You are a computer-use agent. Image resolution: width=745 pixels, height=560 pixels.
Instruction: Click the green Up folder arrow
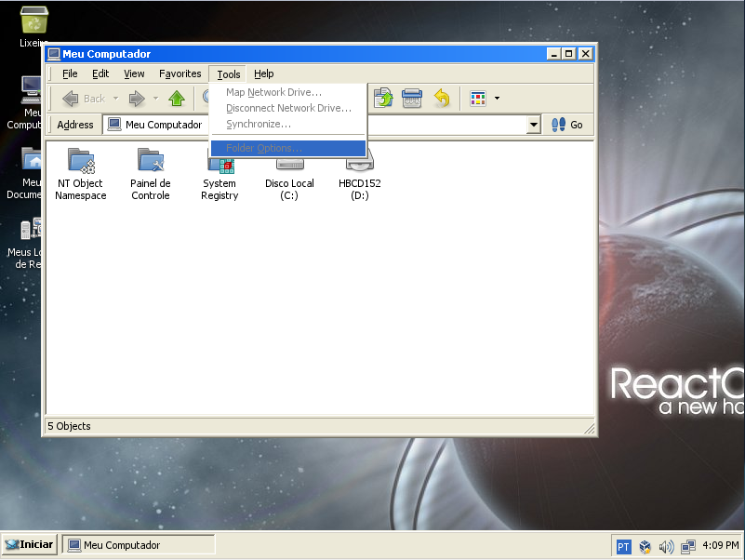point(177,99)
